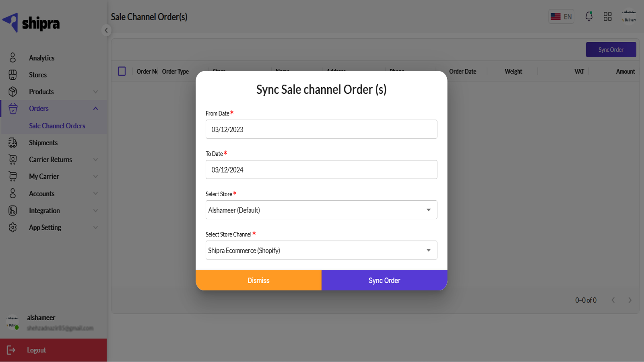Go to next page arrow in pagination
Viewport: 644px width, 362px height.
pos(630,300)
